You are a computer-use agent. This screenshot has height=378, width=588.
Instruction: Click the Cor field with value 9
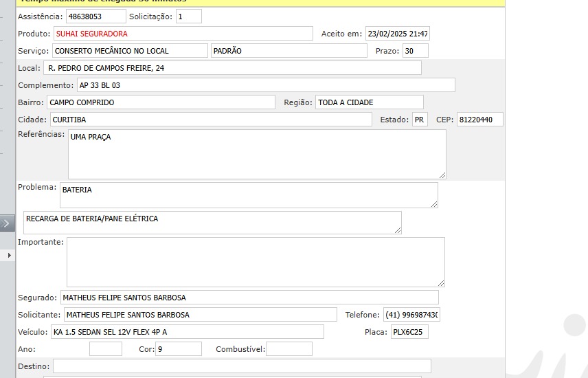coord(179,349)
